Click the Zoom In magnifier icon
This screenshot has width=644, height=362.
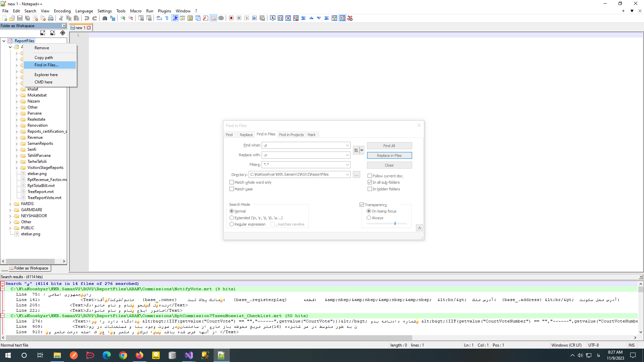123,18
